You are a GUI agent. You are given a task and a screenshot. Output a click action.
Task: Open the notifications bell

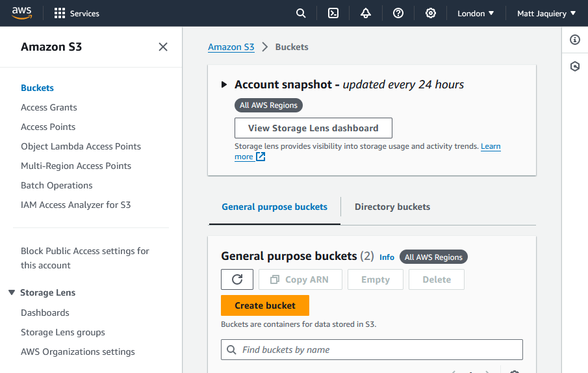366,13
